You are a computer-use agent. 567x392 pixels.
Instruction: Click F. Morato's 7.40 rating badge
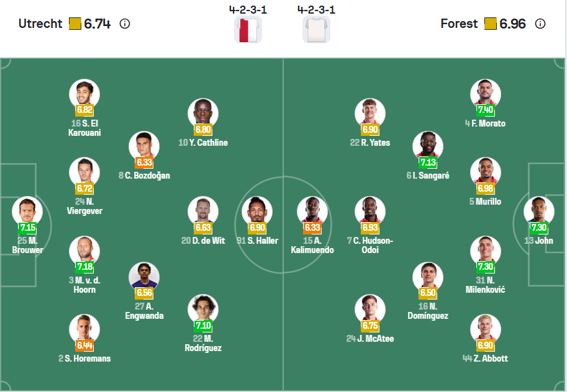[486, 110]
